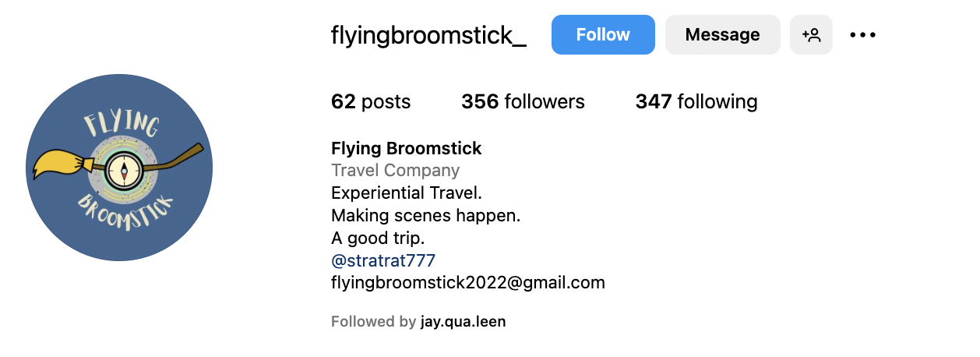Select the Travel Company category label
Viewport: 980px width, 357px height.
pyautogui.click(x=396, y=170)
